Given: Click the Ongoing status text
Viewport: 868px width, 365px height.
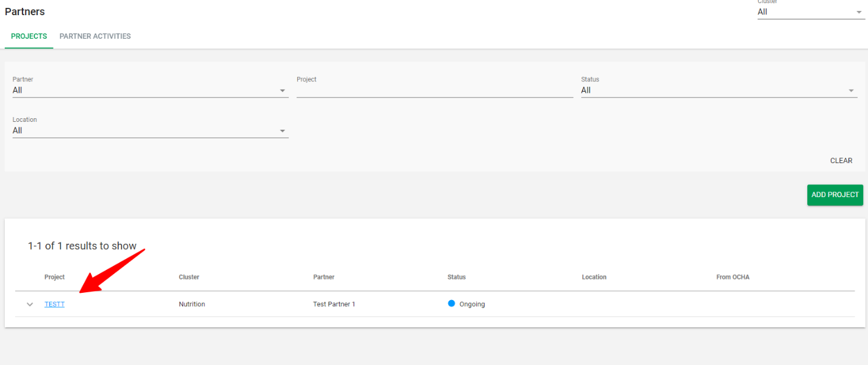Looking at the screenshot, I should pyautogui.click(x=472, y=304).
